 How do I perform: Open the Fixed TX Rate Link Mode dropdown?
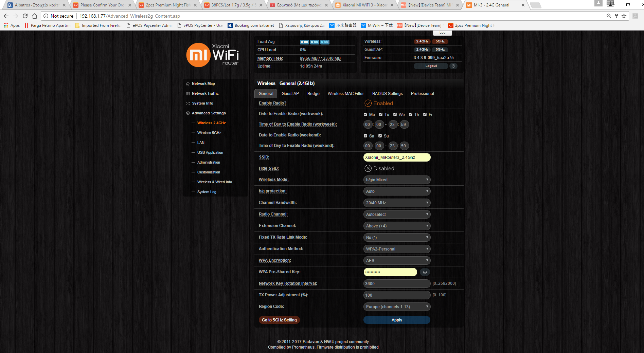(397, 238)
